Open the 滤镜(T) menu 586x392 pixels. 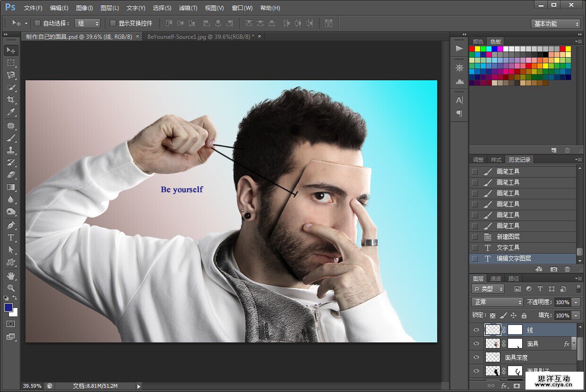point(188,8)
